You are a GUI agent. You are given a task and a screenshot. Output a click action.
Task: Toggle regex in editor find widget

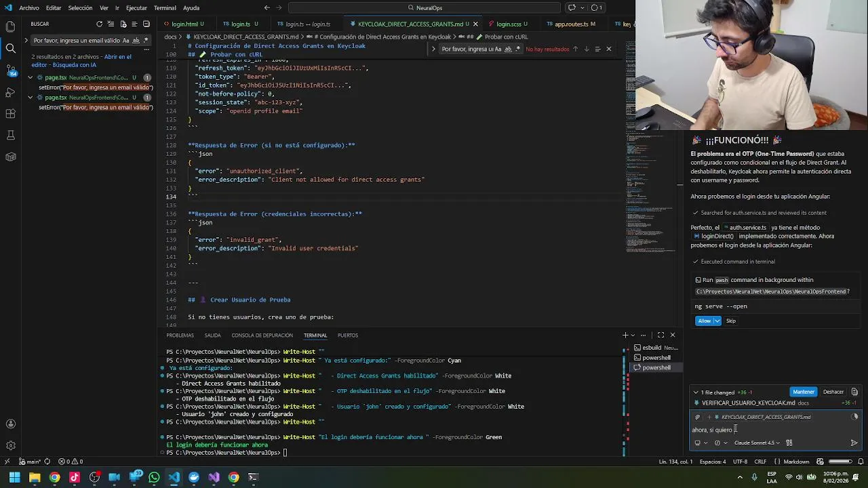click(x=518, y=49)
